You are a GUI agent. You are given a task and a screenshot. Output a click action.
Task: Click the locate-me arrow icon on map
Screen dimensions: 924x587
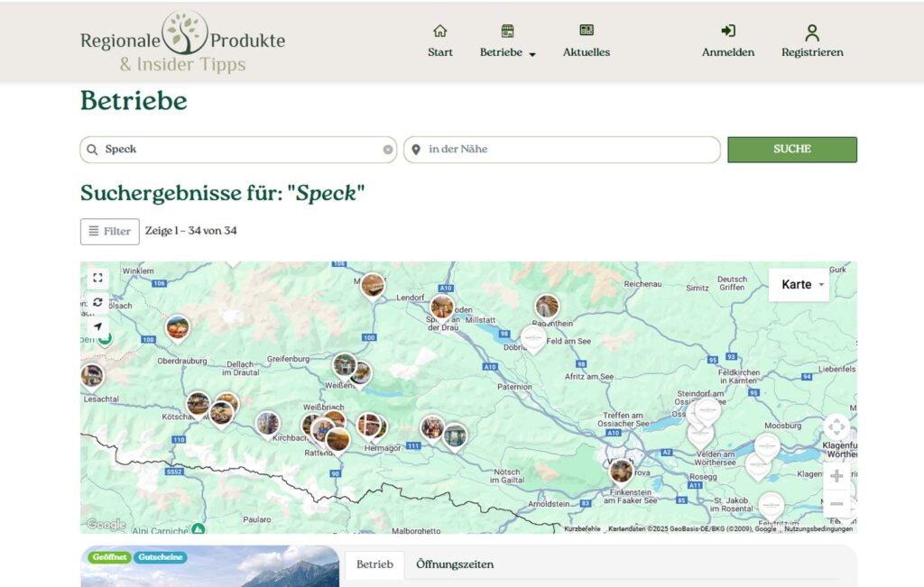[x=97, y=327]
